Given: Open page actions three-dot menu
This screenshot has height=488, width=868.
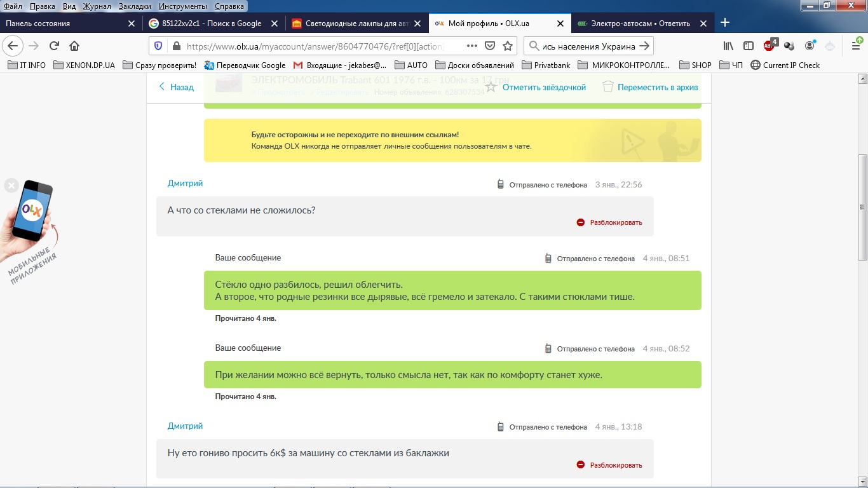Looking at the screenshot, I should (471, 46).
